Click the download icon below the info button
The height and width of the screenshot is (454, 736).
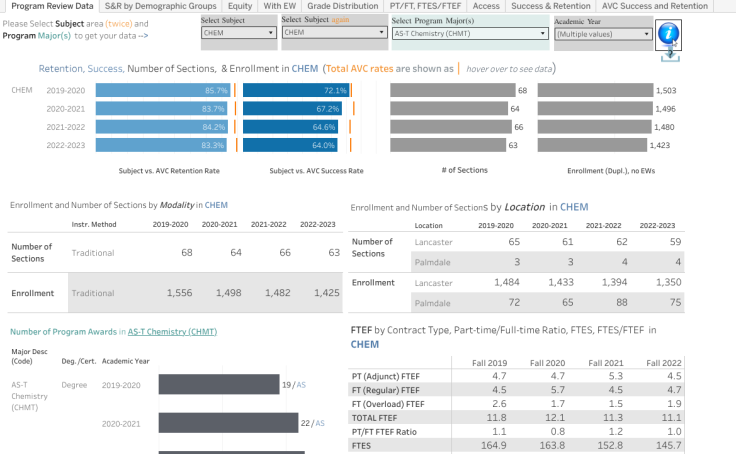(669, 56)
